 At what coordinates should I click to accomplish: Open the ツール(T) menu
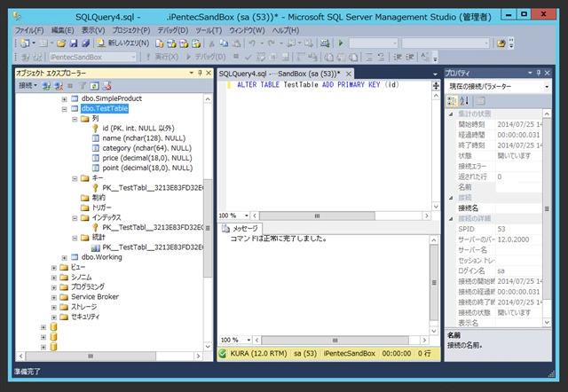pyautogui.click(x=209, y=30)
